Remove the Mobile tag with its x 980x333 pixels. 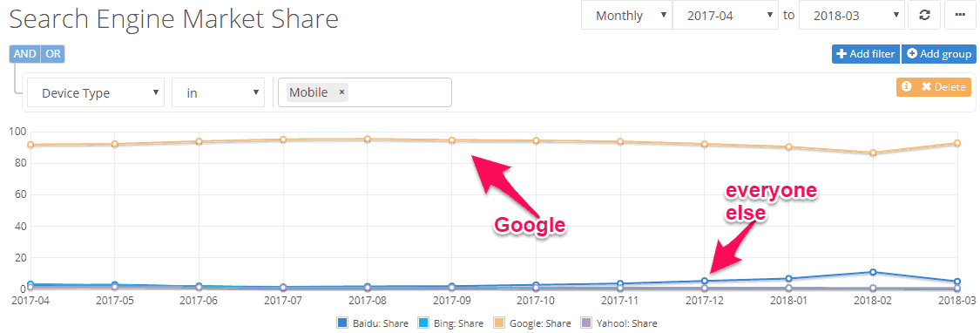pyautogui.click(x=341, y=92)
